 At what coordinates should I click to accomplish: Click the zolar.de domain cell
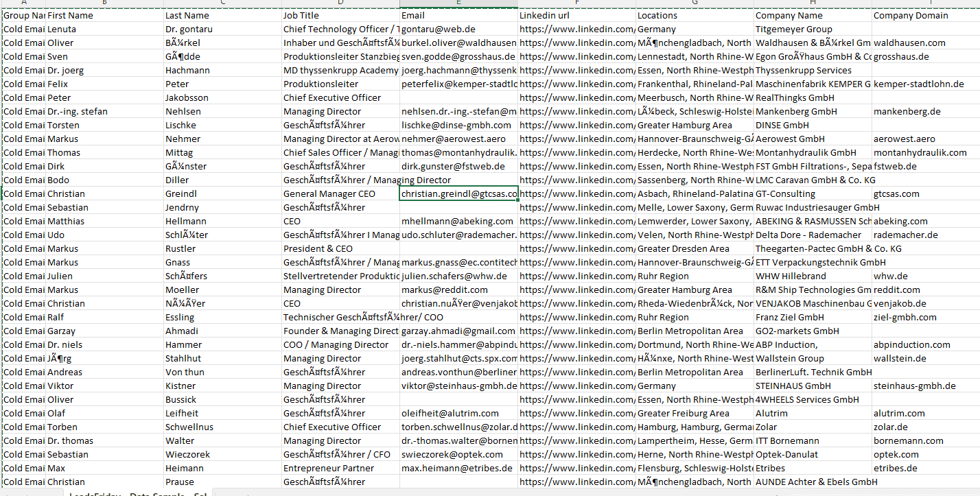click(x=926, y=427)
